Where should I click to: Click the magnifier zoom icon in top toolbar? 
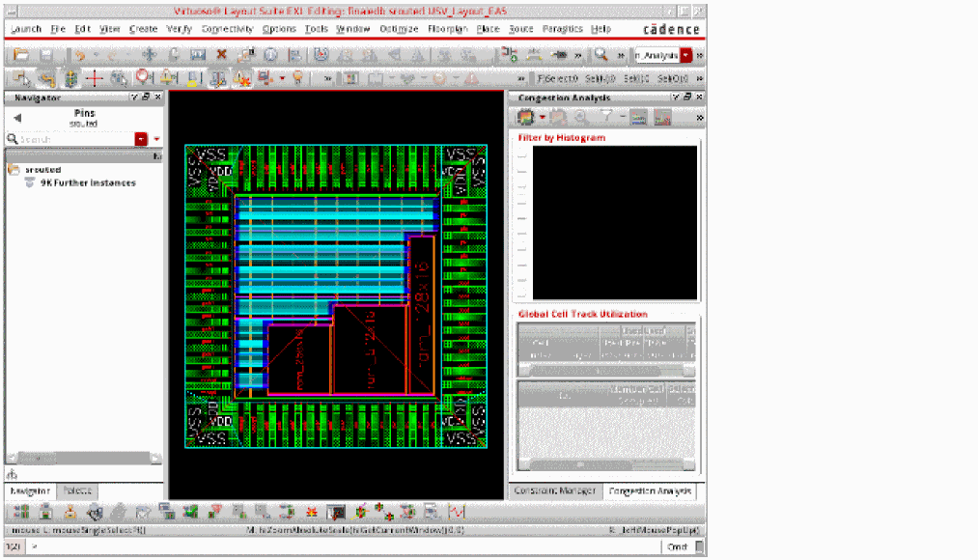coord(601,55)
